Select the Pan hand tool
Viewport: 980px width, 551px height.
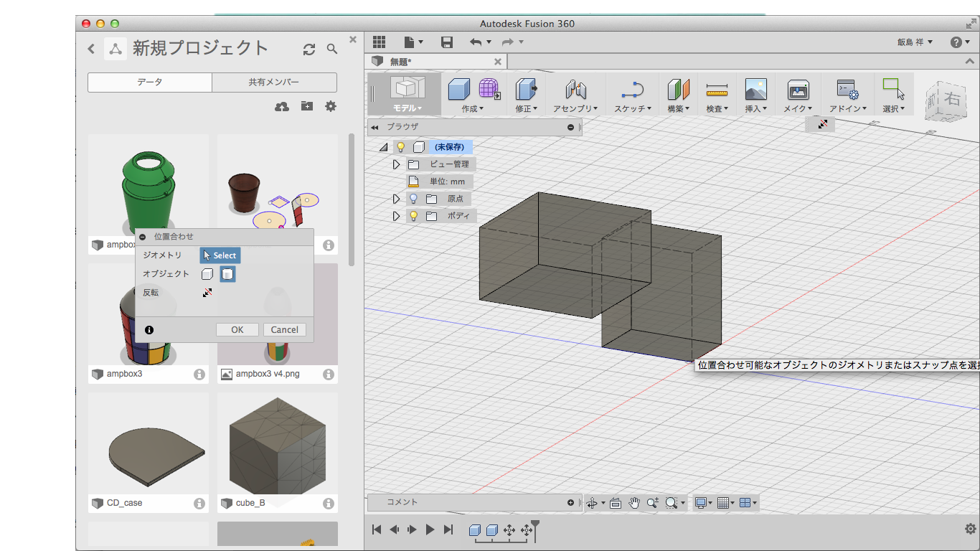(x=634, y=503)
